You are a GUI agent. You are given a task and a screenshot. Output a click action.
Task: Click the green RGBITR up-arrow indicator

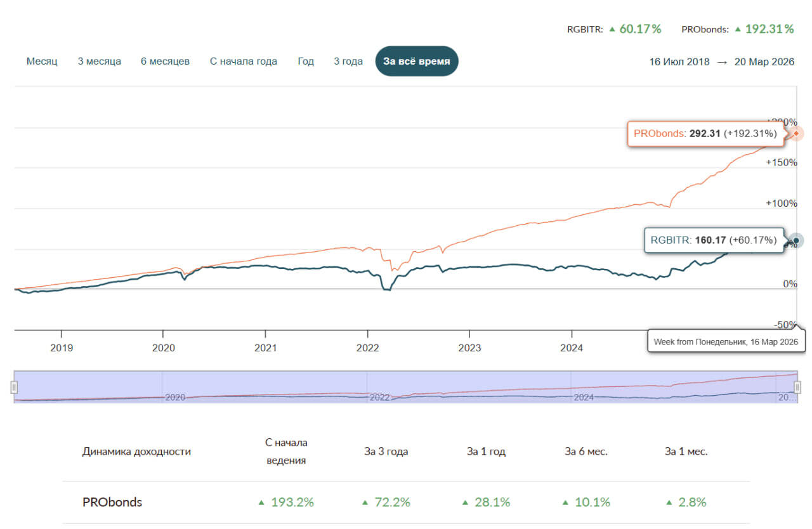(612, 29)
